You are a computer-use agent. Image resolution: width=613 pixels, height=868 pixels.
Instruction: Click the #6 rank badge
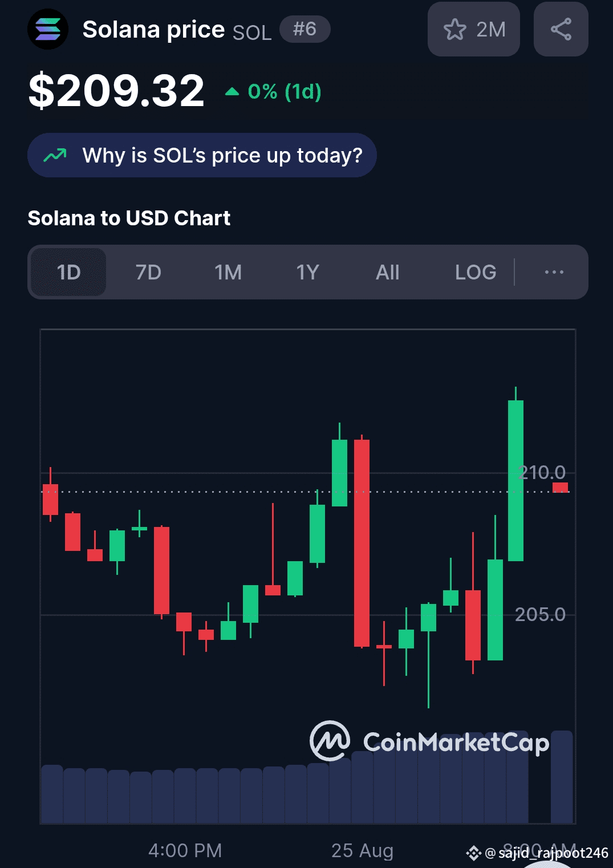click(x=305, y=29)
